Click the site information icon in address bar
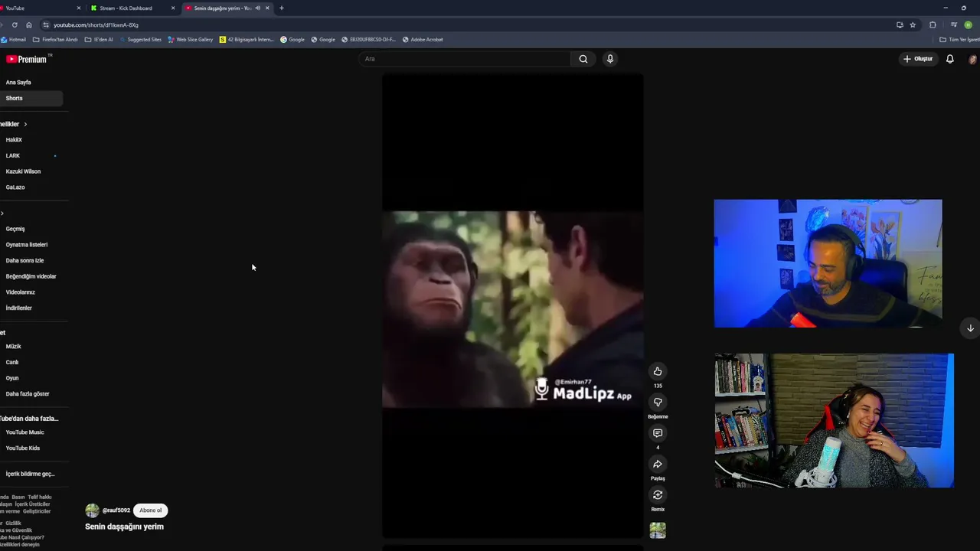 (x=46, y=24)
